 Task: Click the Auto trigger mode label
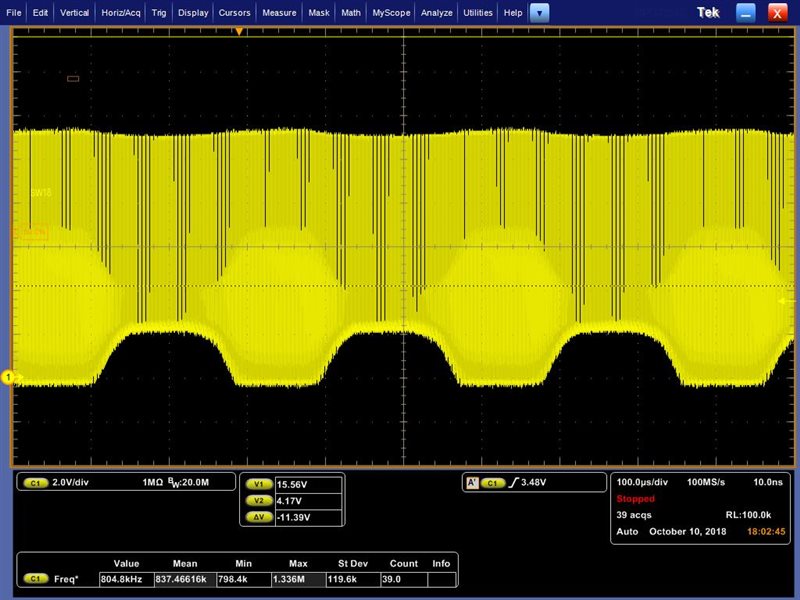coord(627,532)
